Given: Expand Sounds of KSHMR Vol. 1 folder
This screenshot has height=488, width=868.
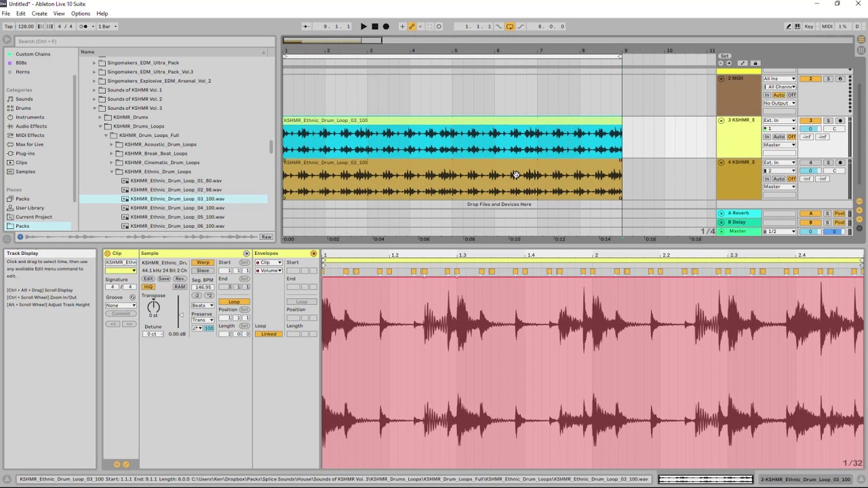Looking at the screenshot, I should point(94,90).
